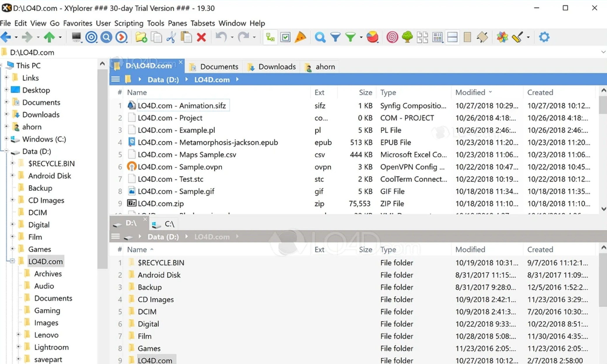Open Configuration with the blue gear icon
The image size is (607, 364).
click(544, 37)
